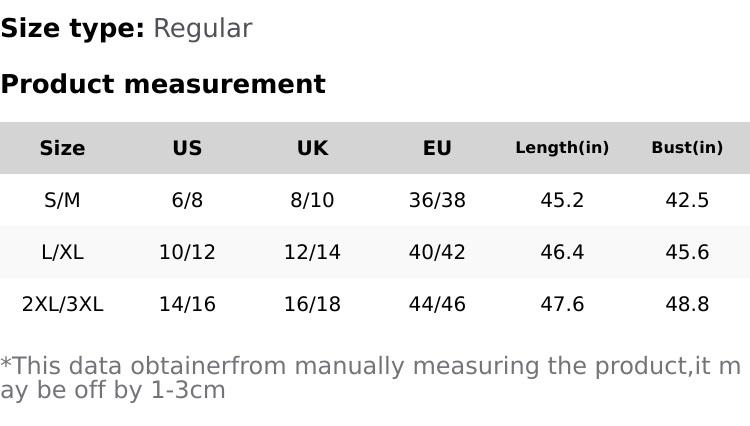Click the Regular size type value

[202, 28]
